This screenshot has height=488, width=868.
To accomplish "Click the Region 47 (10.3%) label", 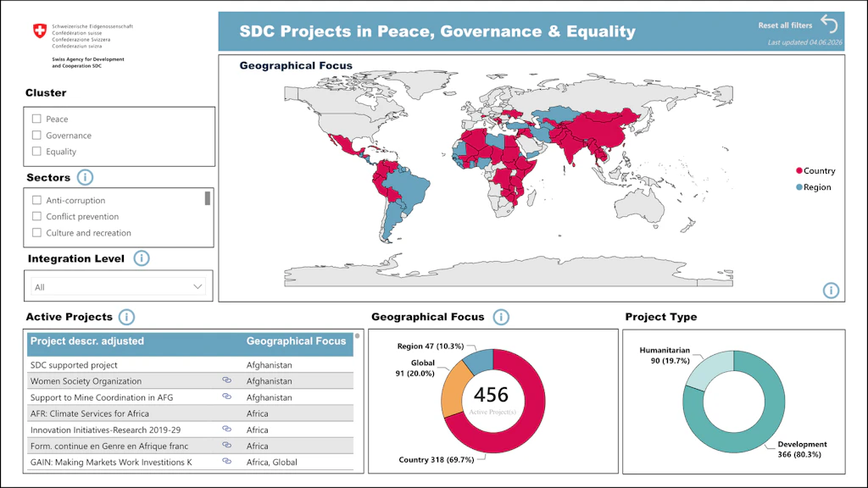I will point(430,347).
